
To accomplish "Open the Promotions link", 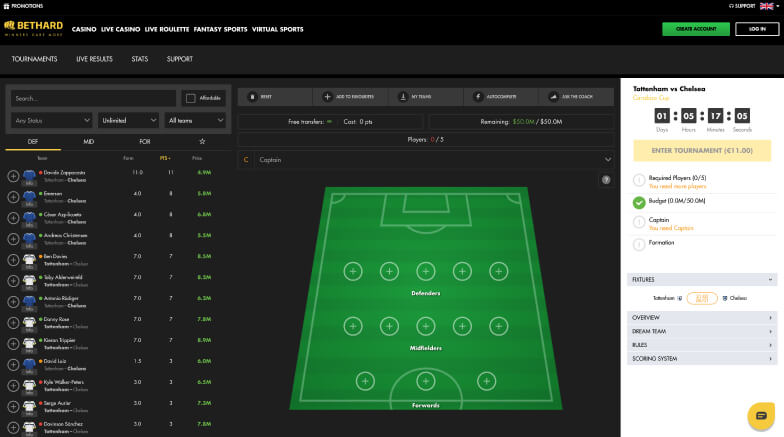I will (x=24, y=6).
